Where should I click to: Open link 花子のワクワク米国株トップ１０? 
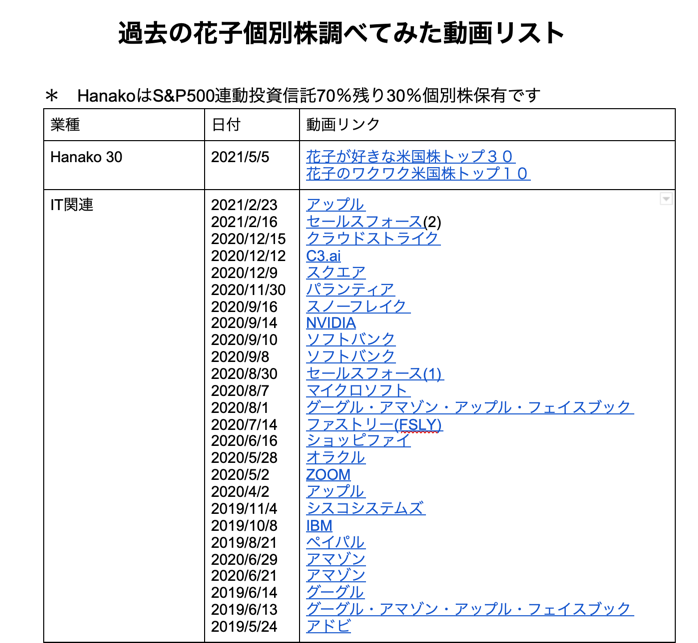pos(418,173)
